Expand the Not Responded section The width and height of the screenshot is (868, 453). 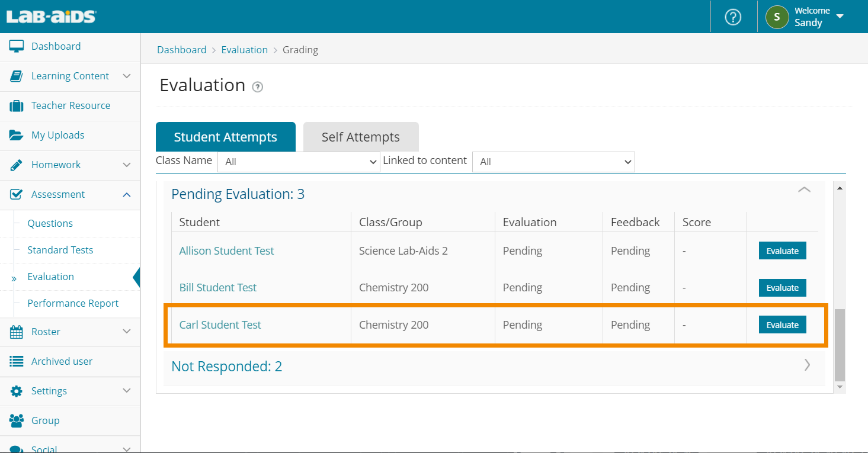(x=806, y=365)
